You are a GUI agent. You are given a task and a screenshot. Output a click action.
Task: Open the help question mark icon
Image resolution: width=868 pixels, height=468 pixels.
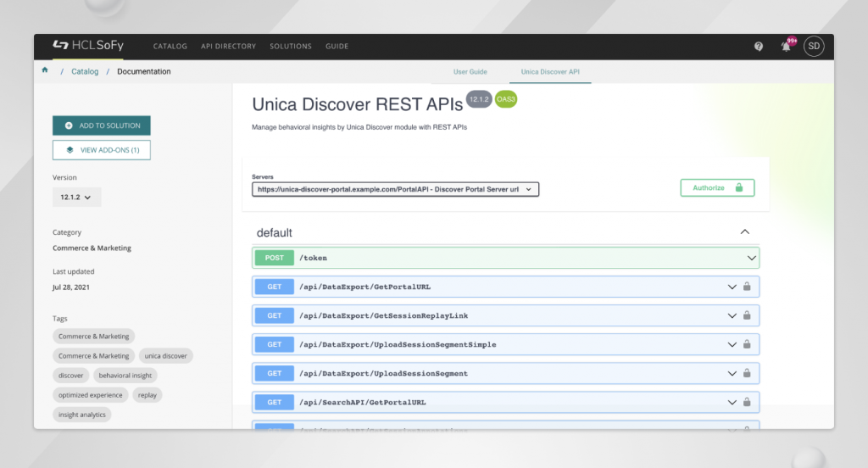coord(759,47)
